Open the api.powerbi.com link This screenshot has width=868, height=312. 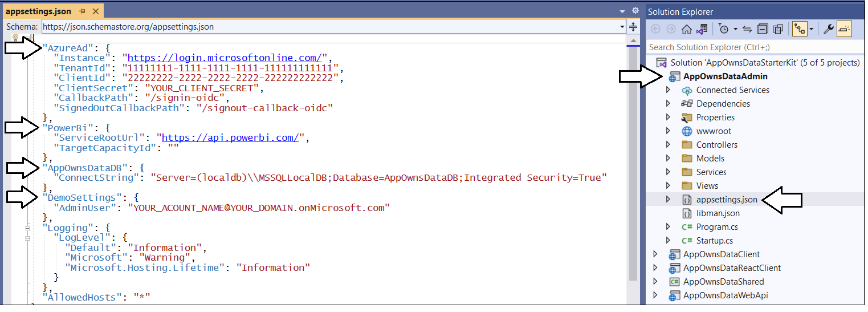coord(231,137)
